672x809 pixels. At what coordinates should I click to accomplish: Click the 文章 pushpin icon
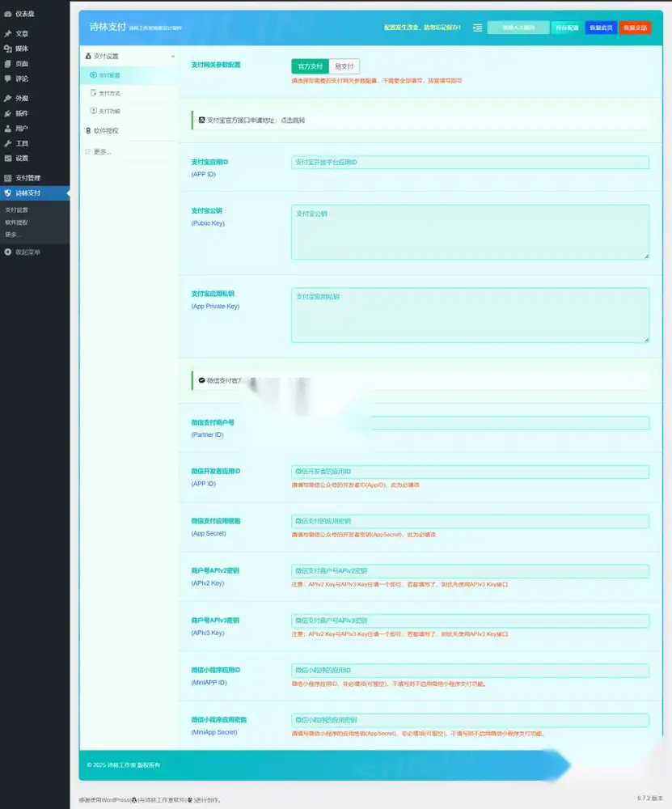tap(8, 33)
